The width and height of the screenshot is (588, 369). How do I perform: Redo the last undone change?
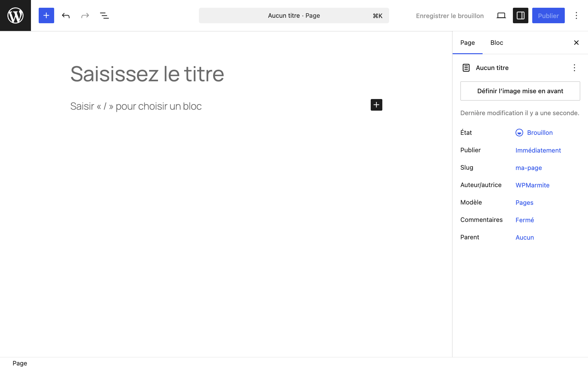click(85, 15)
